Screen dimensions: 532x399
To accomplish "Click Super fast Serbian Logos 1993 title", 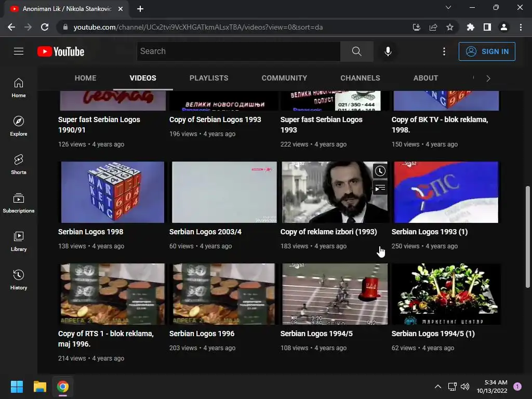I will pyautogui.click(x=321, y=125).
